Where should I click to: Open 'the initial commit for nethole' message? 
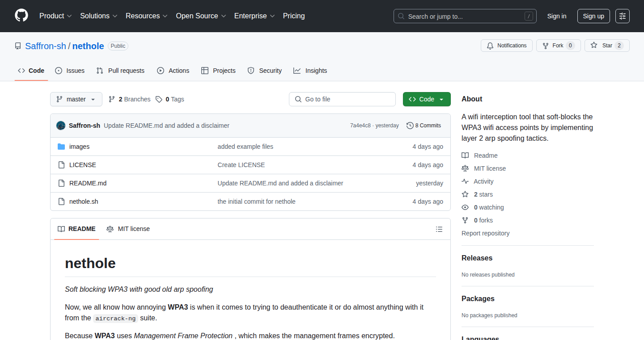pyautogui.click(x=257, y=201)
